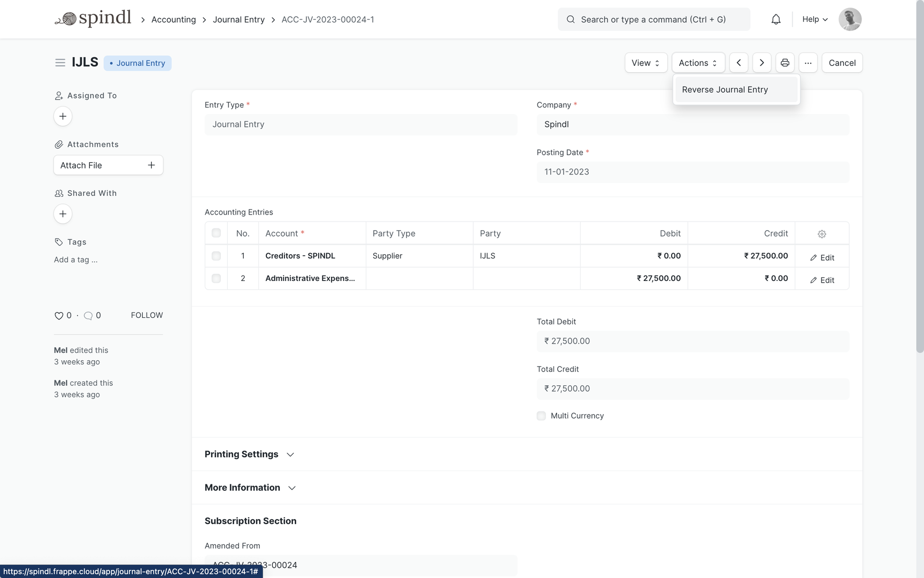Screen dimensions: 924x578
Task: Go to previous document with left arrow
Action: pyautogui.click(x=738, y=63)
